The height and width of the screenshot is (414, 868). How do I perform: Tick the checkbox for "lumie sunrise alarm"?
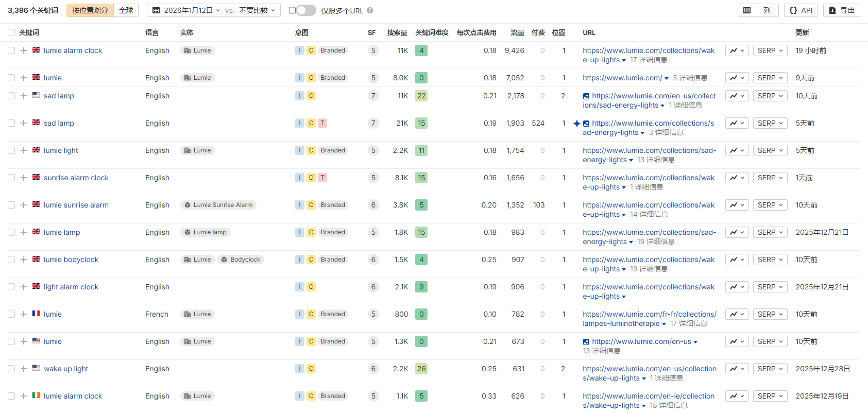click(x=11, y=205)
